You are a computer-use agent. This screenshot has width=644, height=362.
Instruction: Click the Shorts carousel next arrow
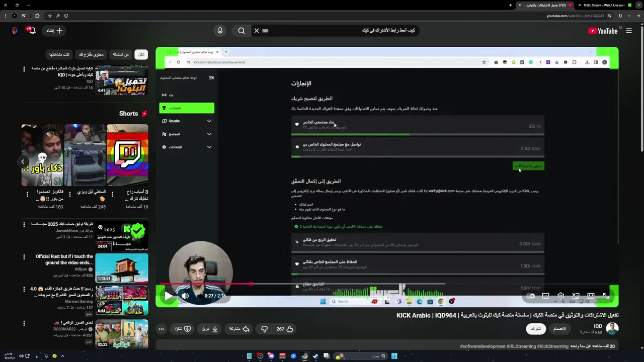click(x=23, y=161)
